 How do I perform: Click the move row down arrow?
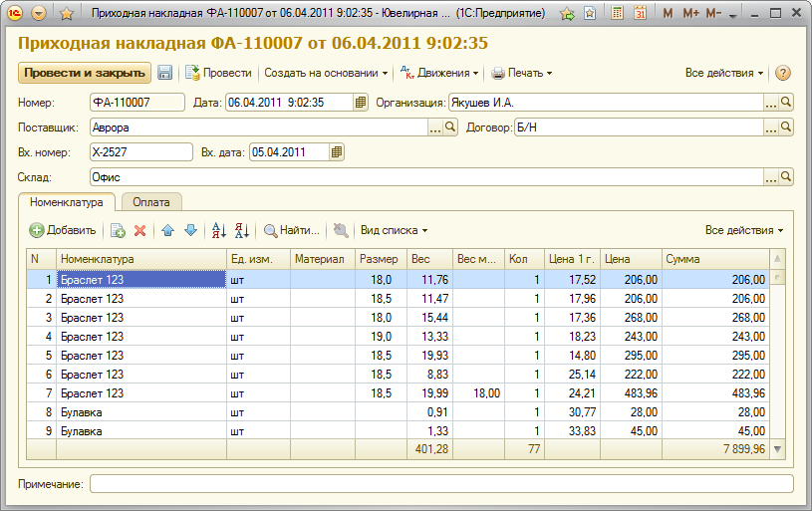pos(190,230)
